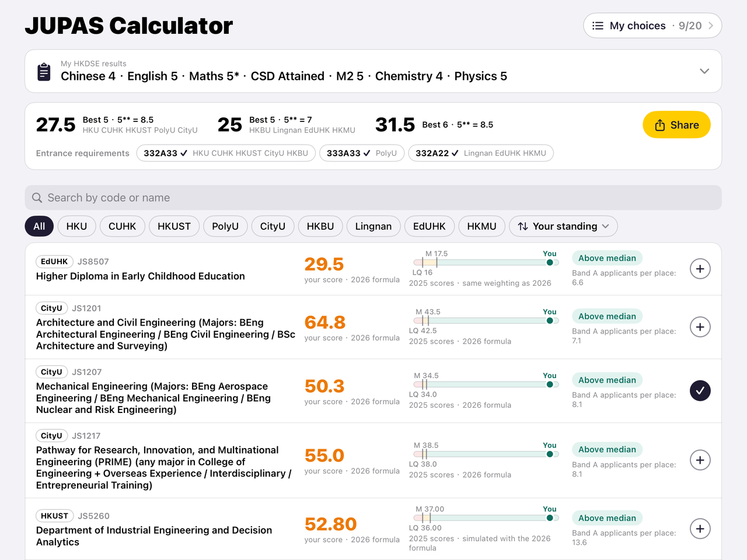Click the clipboard icon beside HKDSE results
This screenshot has height=560, width=747.
[44, 71]
